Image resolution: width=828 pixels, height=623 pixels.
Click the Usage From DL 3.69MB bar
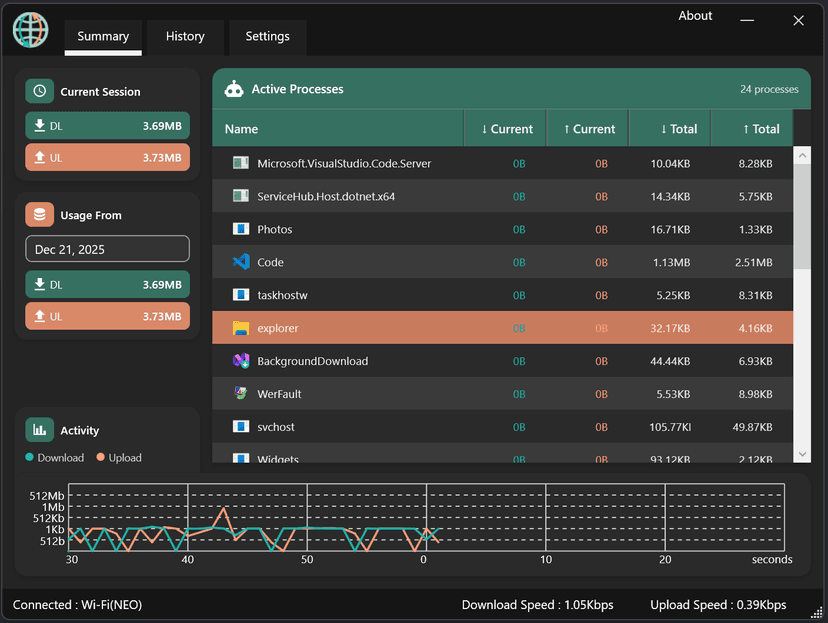[x=107, y=285]
